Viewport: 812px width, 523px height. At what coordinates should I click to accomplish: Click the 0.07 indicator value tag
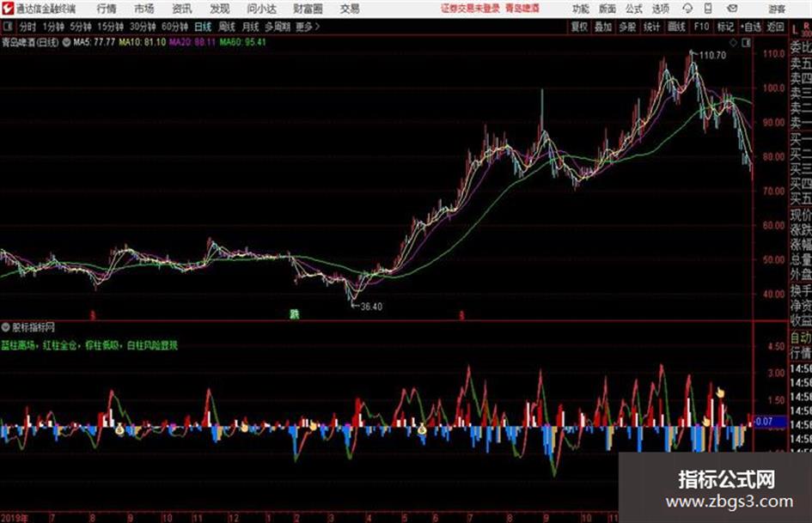point(764,422)
